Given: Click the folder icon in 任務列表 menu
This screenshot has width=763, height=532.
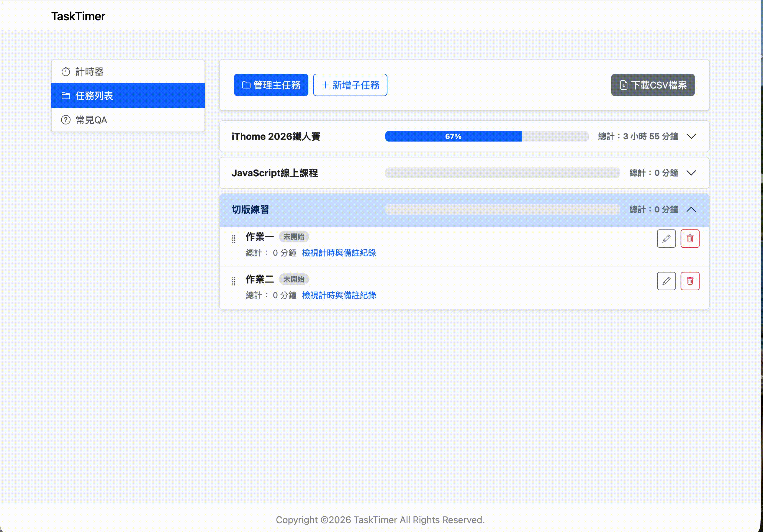Looking at the screenshot, I should coord(66,96).
